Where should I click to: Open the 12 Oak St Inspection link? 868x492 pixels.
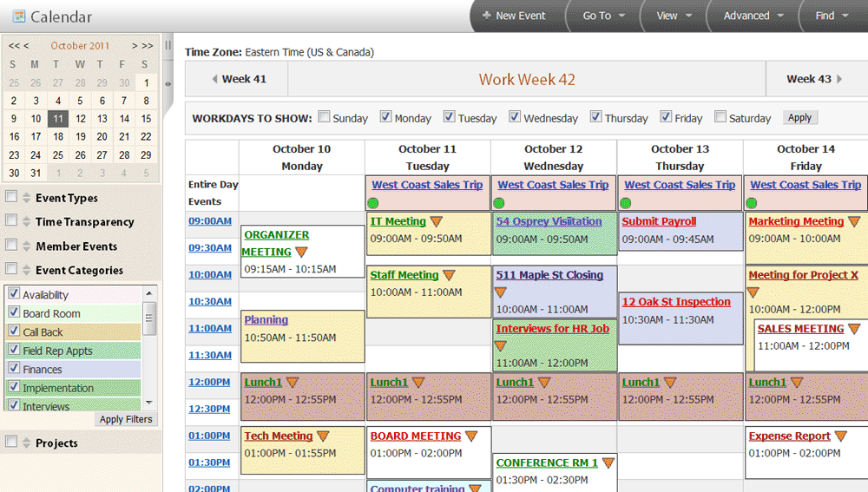pos(676,302)
